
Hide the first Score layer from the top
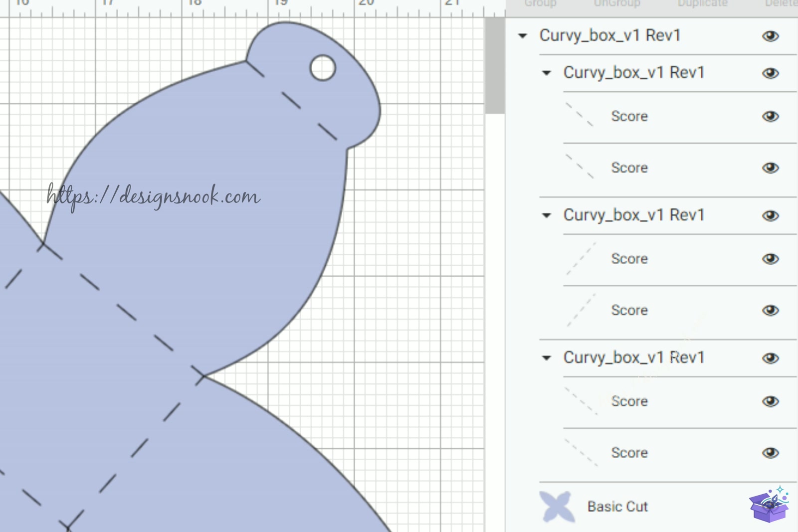tap(771, 116)
